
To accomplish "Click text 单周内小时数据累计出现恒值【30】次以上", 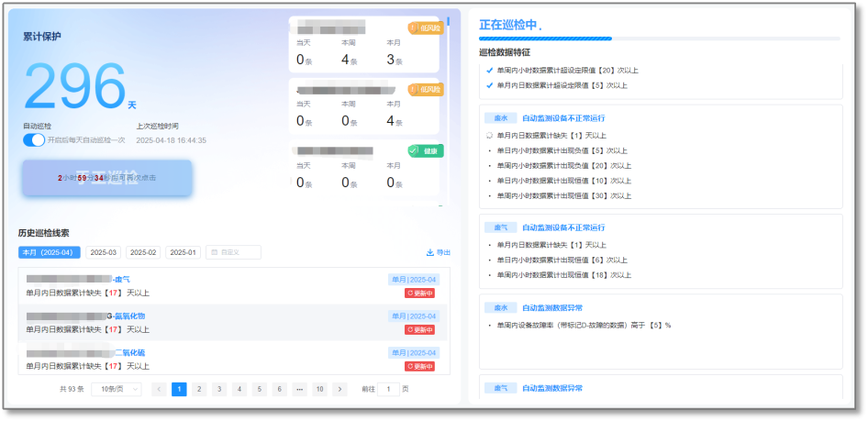I will tap(564, 196).
